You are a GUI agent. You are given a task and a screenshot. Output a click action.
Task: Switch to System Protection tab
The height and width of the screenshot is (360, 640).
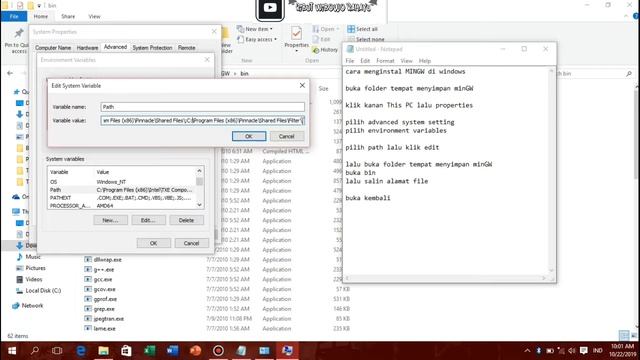(152, 48)
